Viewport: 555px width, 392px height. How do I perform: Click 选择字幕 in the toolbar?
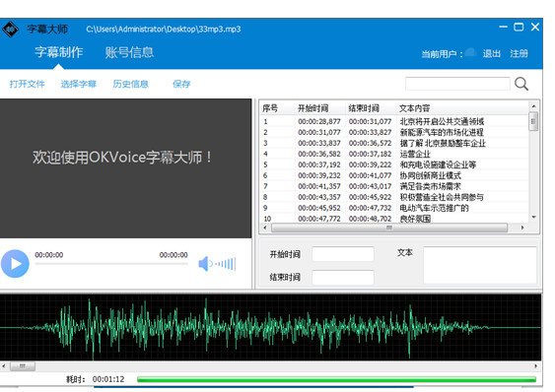click(x=78, y=84)
